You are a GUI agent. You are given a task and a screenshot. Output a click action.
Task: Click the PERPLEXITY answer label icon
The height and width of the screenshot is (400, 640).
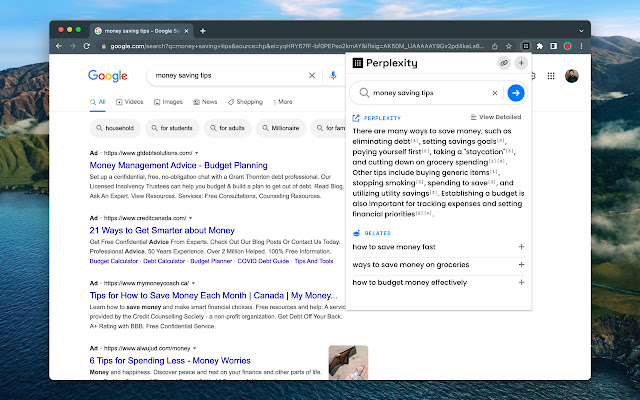(356, 118)
